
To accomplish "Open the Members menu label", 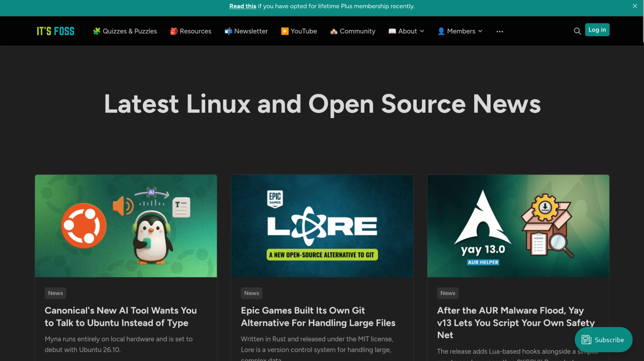I will [x=461, y=31].
